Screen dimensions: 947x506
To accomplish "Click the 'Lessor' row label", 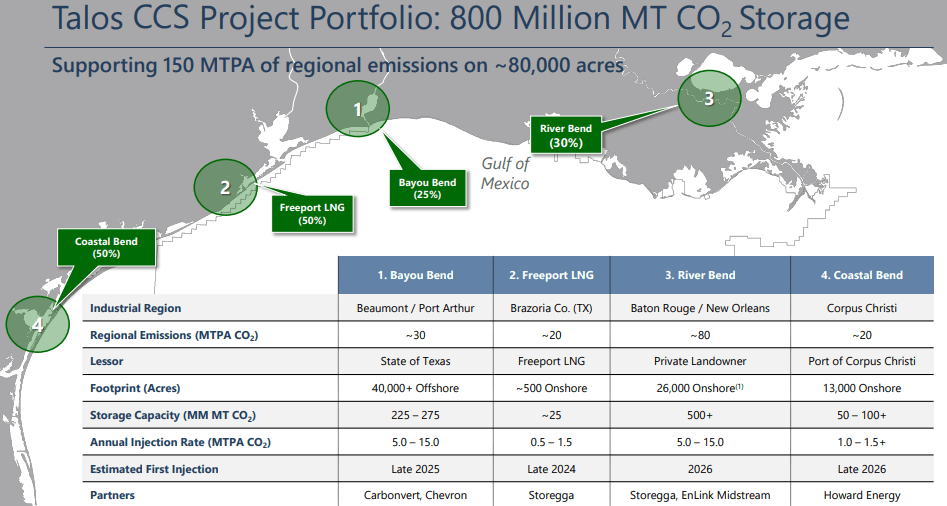I will (106, 361).
